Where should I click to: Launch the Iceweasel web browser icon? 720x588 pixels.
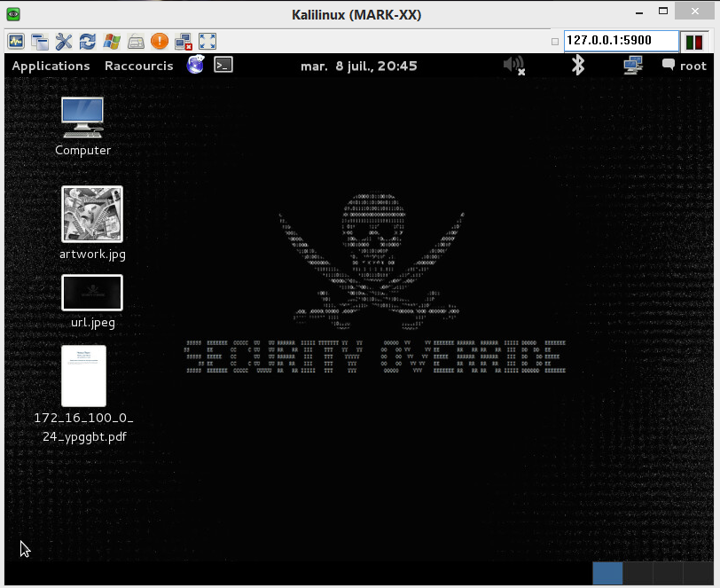pos(195,65)
